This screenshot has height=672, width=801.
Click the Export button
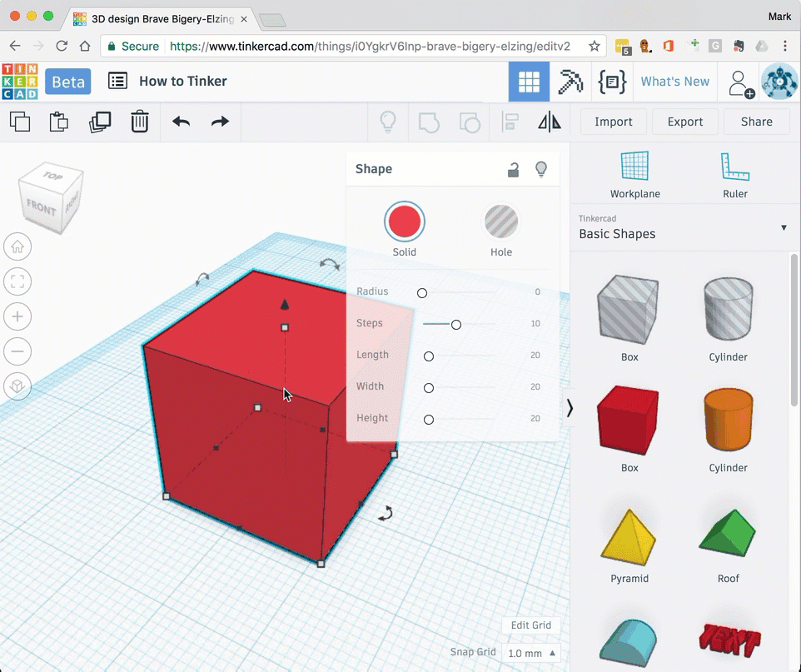pyautogui.click(x=685, y=122)
